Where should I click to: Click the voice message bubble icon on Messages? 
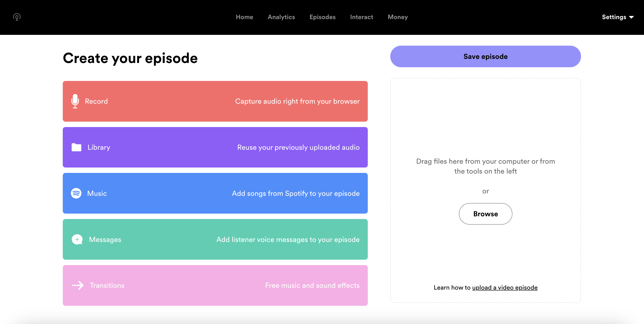coord(77,239)
